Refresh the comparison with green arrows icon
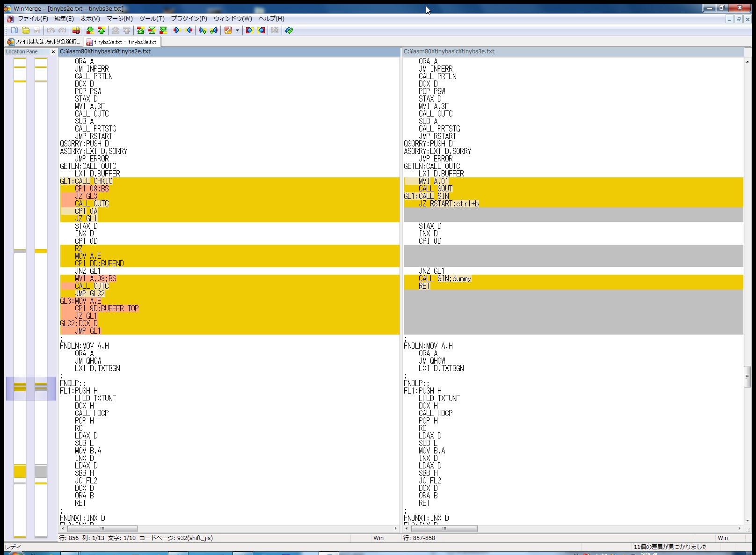Screen dimensions: 756x555 coord(289,30)
